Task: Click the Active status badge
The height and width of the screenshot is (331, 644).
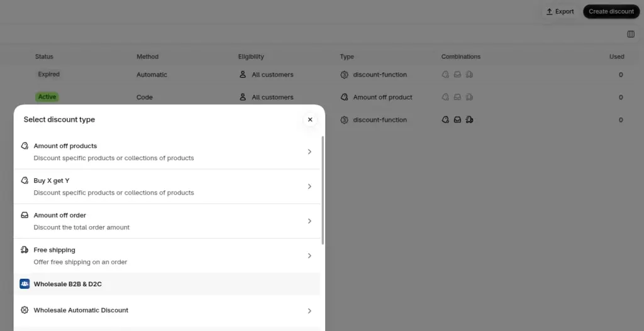Action: point(47,97)
